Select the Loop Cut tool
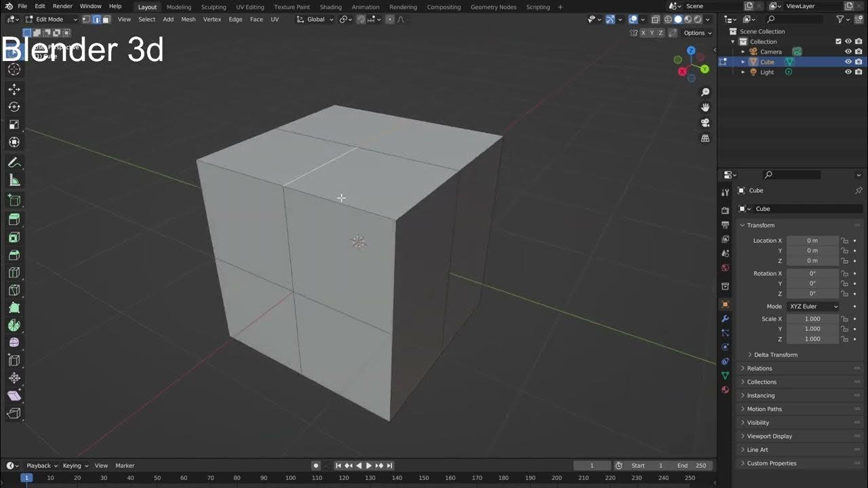 click(14, 272)
